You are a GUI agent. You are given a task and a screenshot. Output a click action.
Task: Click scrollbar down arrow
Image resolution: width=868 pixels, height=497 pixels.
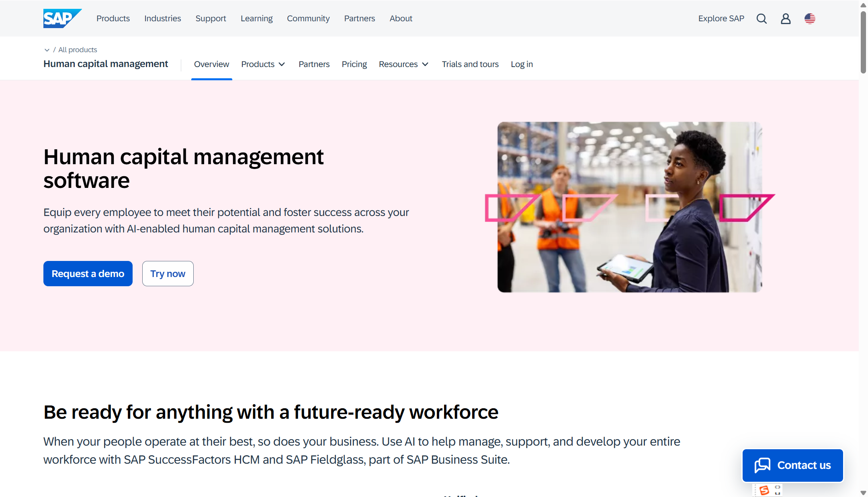[863, 493]
